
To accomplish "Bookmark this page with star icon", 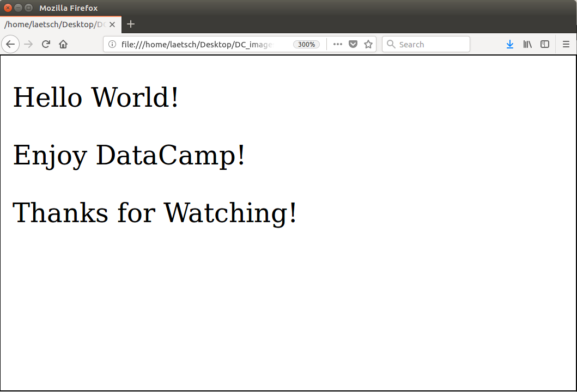I will [368, 45].
